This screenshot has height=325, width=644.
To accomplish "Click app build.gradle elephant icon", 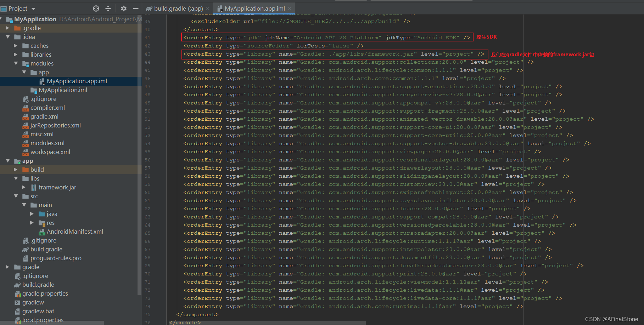I will (x=26, y=249).
